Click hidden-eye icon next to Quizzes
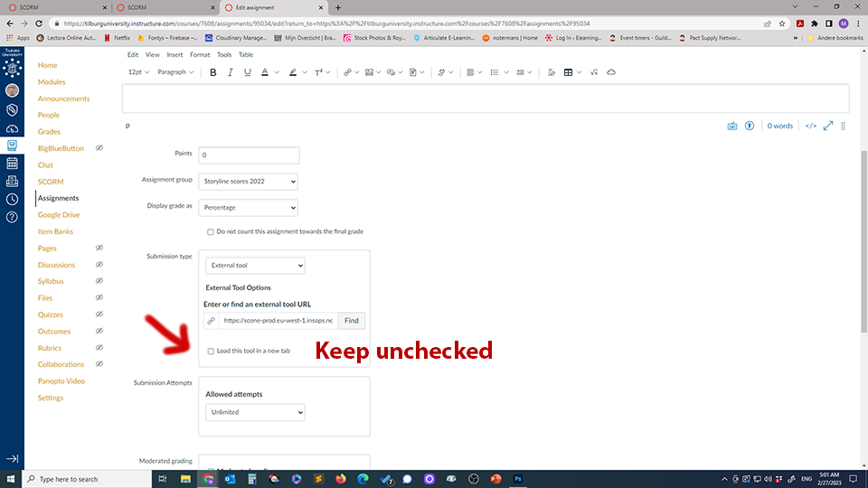Screen dimensions: 868x488 [x=99, y=314]
